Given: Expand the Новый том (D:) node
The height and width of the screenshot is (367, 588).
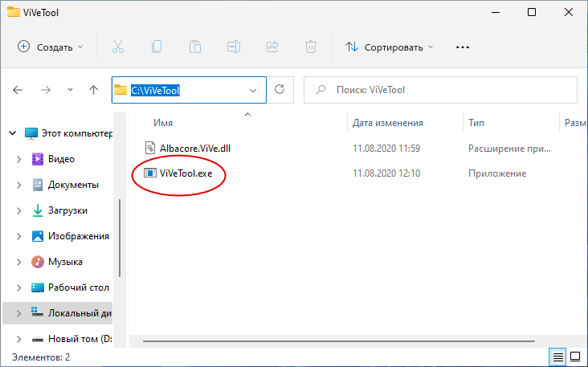Looking at the screenshot, I should pos(18,339).
